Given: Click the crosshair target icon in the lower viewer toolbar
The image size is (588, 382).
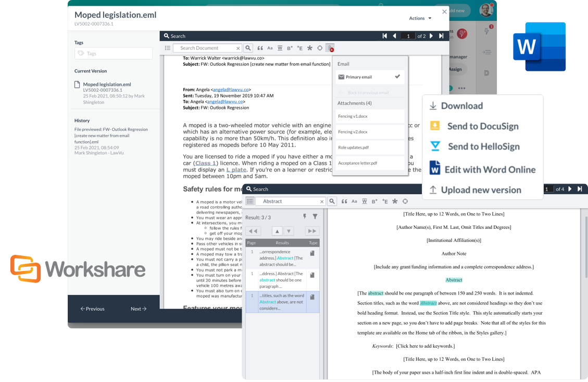Looking at the screenshot, I should tap(405, 202).
